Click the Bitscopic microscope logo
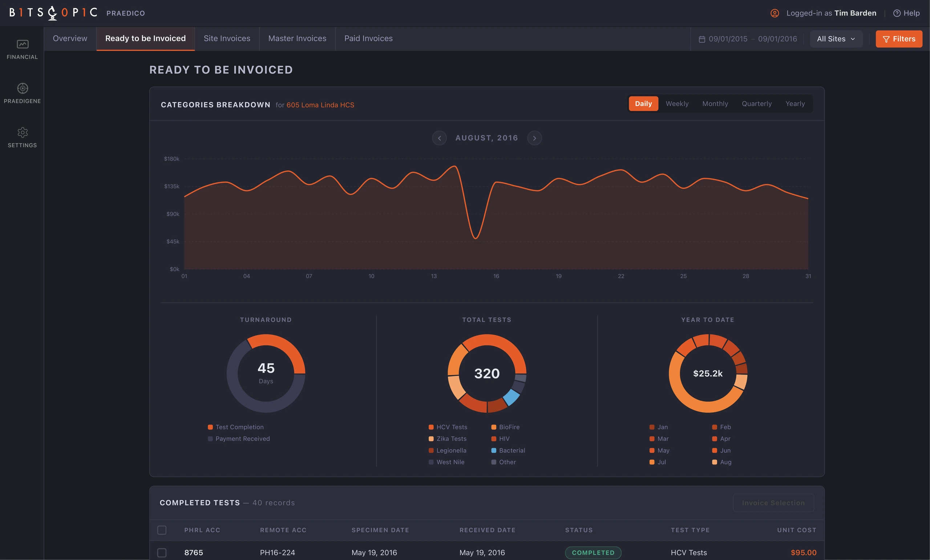The height and width of the screenshot is (560, 930). tap(52, 13)
